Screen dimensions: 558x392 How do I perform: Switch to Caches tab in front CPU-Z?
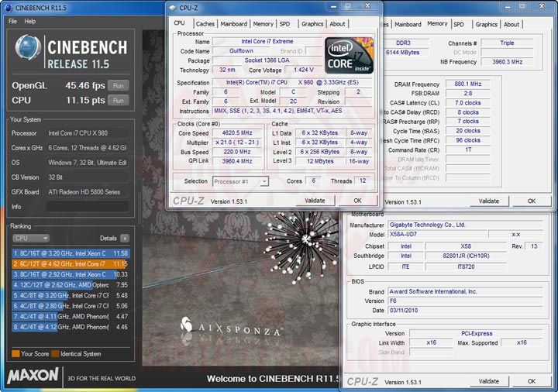click(205, 24)
